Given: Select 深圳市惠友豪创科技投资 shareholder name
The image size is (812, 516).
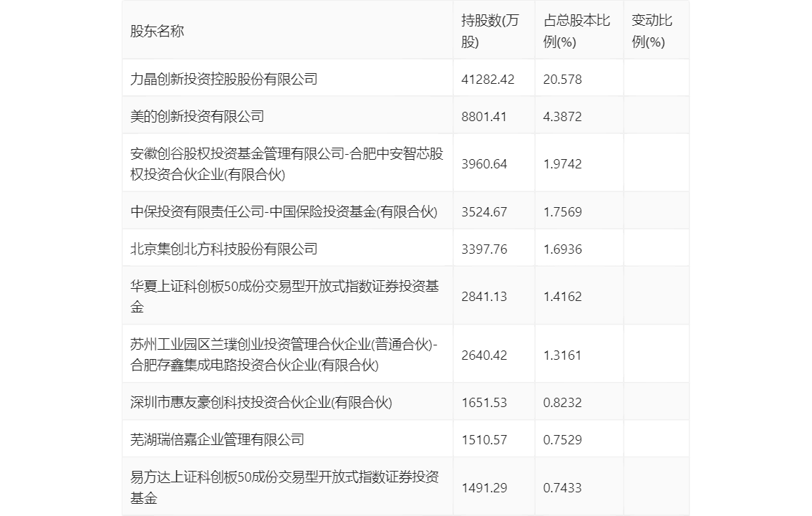Looking at the screenshot, I should point(261,402).
